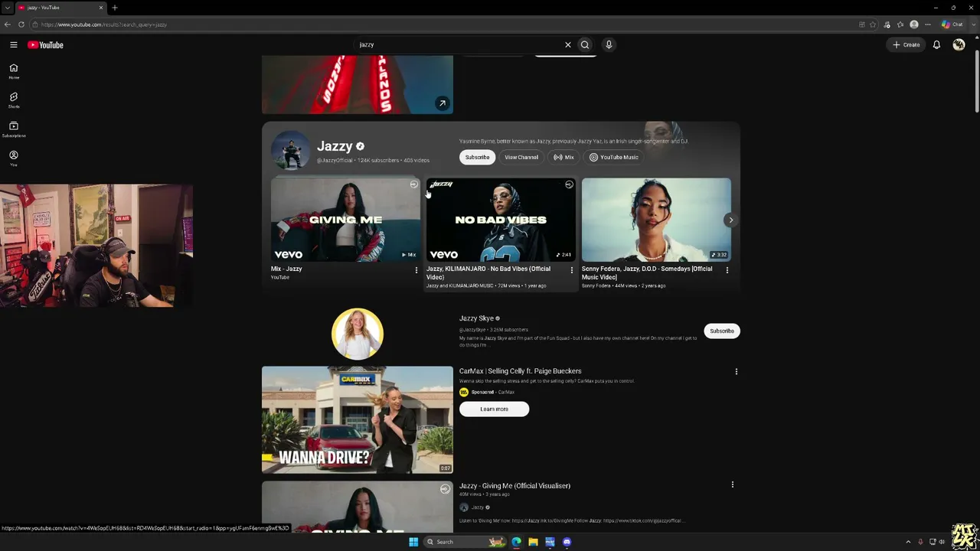The width and height of the screenshot is (980, 551).
Task: Open the browser profile icon
Action: 914,24
